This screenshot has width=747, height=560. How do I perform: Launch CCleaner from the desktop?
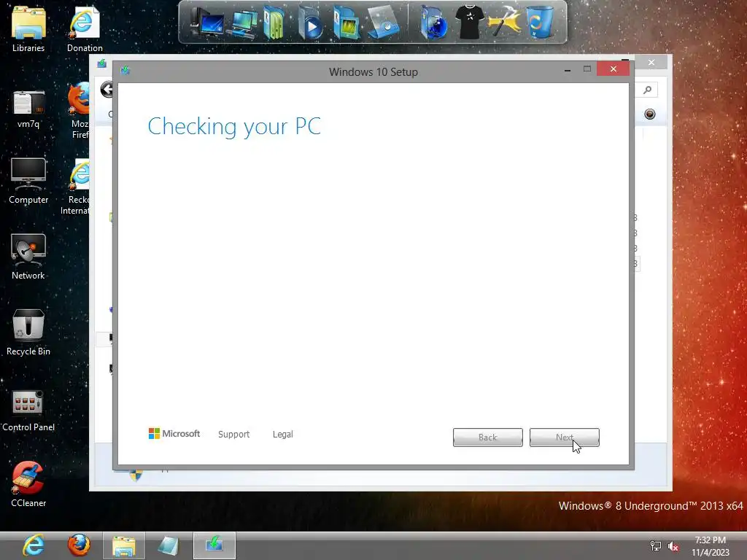28,484
